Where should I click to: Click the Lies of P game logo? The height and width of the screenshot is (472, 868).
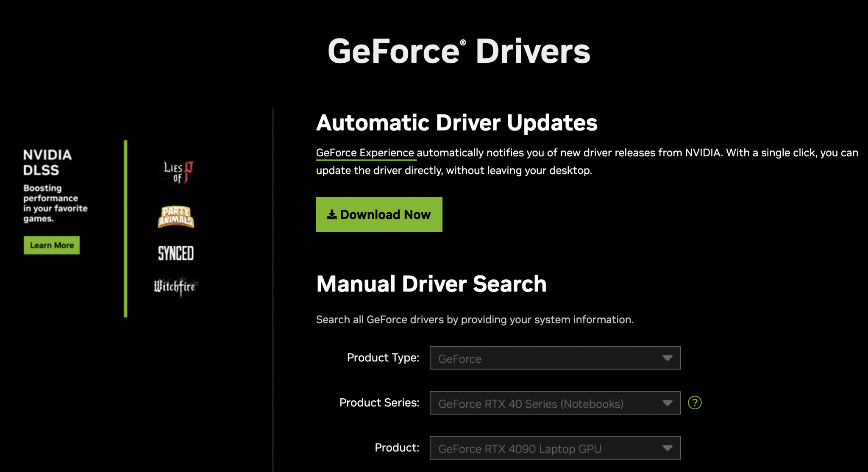(x=178, y=172)
